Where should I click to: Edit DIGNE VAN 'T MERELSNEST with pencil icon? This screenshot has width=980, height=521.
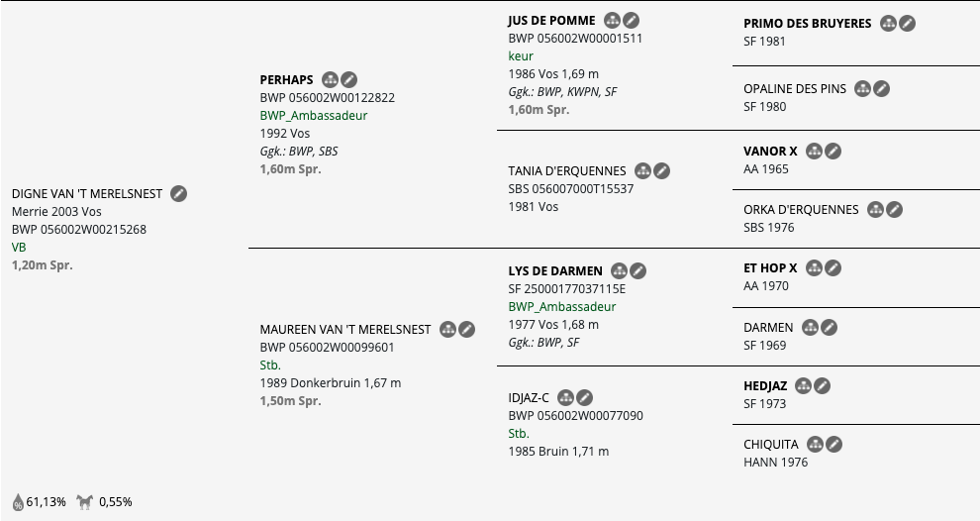(x=179, y=194)
